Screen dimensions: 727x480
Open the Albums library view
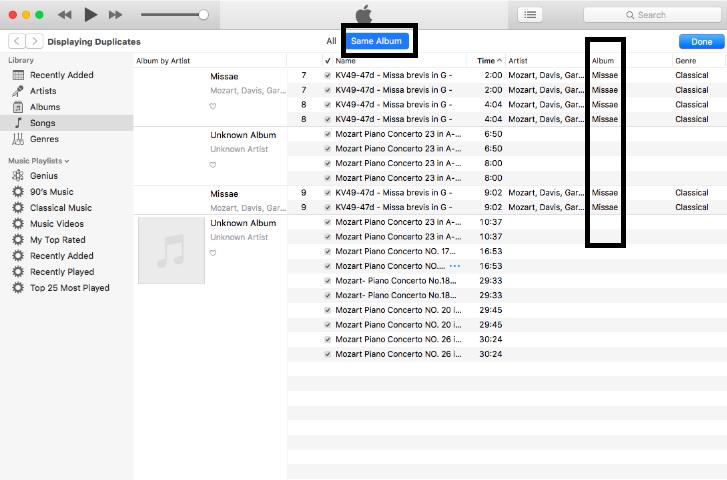pyautogui.click(x=45, y=107)
